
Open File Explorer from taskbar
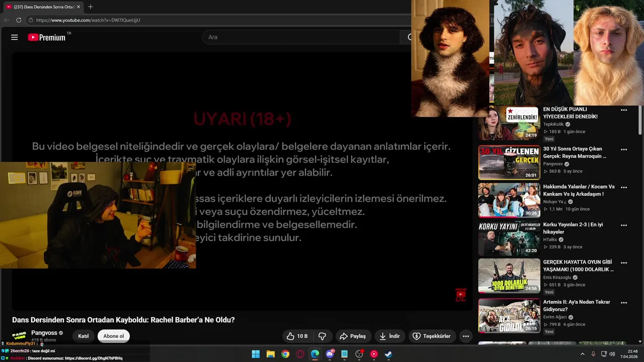pos(270,354)
